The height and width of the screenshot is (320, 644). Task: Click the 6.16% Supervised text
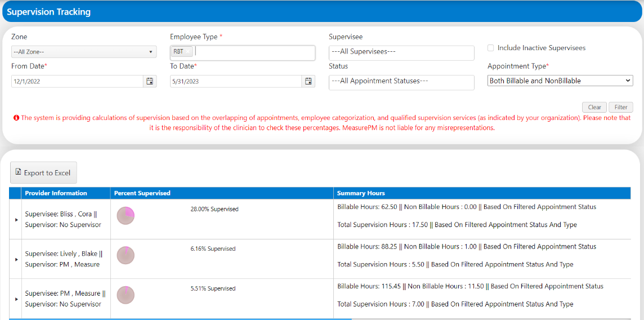pyautogui.click(x=213, y=248)
